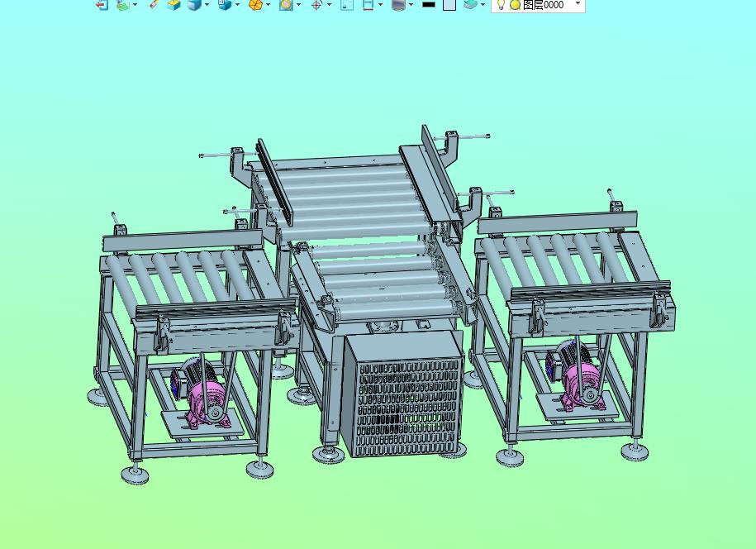The image size is (756, 549).
Task: Click the document sheet icon
Action: (347, 5)
